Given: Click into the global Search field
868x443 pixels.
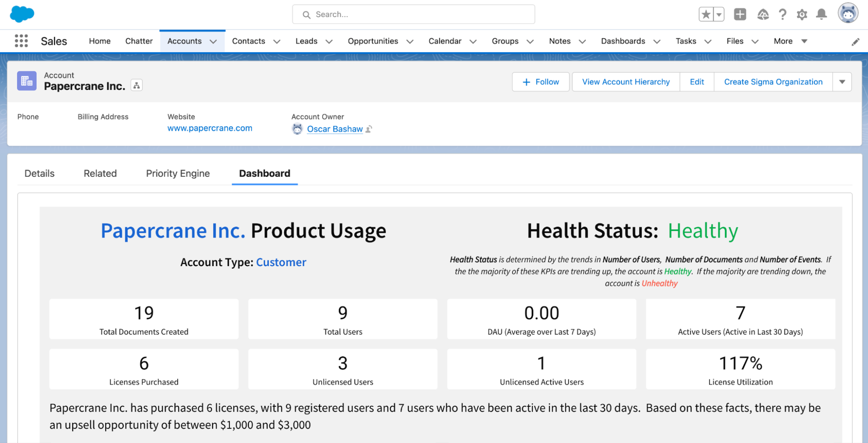Looking at the screenshot, I should point(413,14).
